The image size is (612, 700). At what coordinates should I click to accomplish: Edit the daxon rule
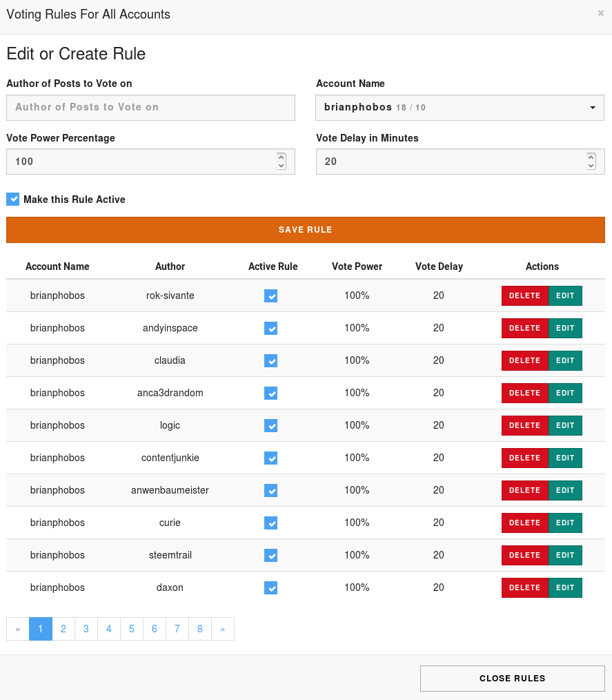point(565,587)
